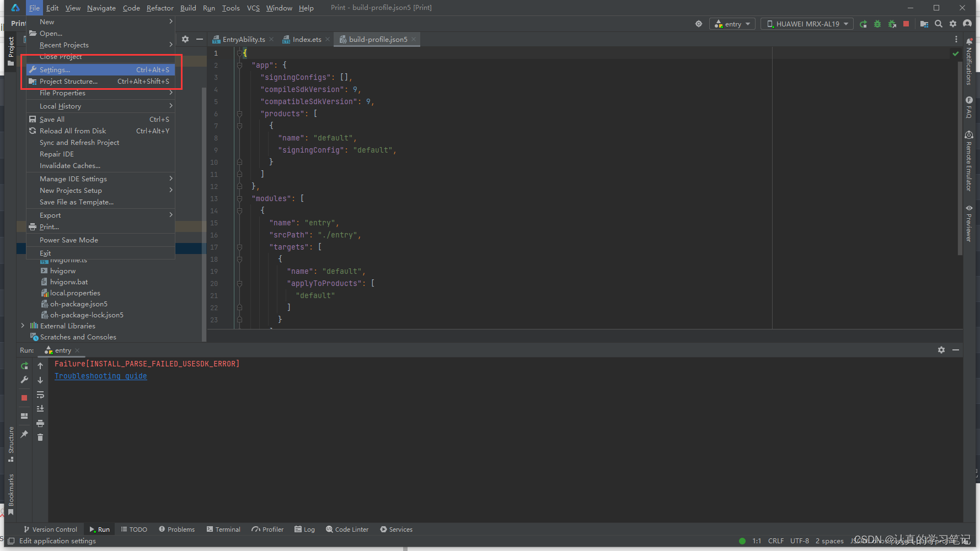Click the account avatar icon

tap(967, 24)
